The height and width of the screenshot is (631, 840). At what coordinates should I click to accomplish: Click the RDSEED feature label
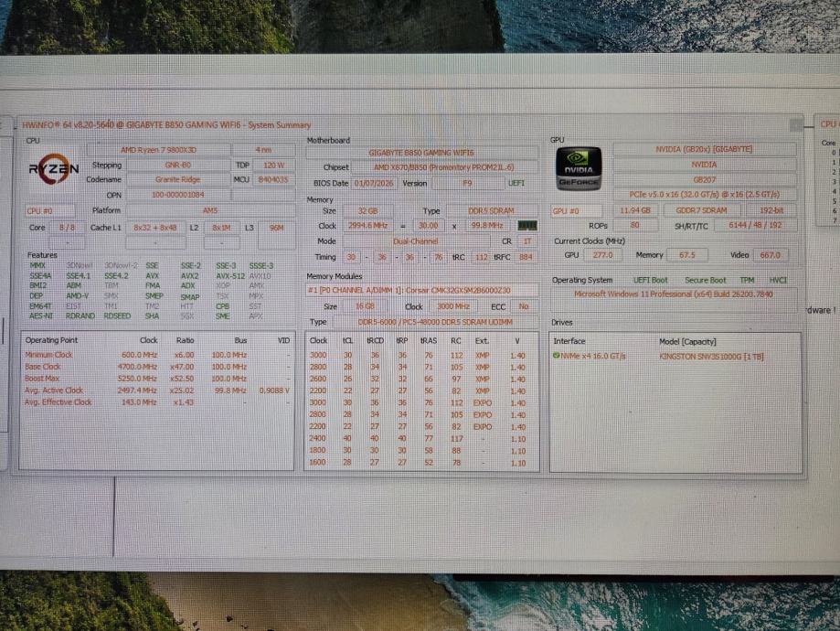coord(117,315)
